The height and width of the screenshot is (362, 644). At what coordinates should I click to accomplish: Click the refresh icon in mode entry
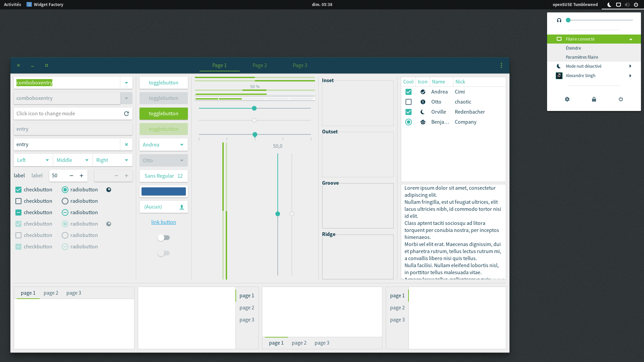coord(126,114)
